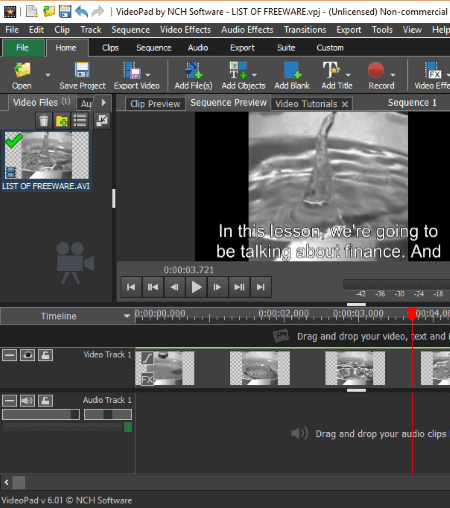Click the Open toolbar icon

[22, 70]
